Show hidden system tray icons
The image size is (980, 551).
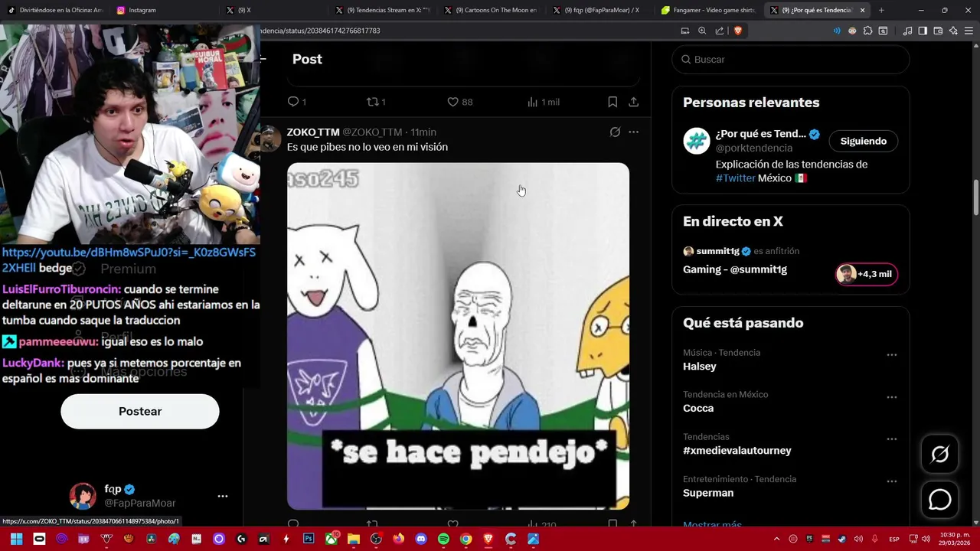click(776, 539)
